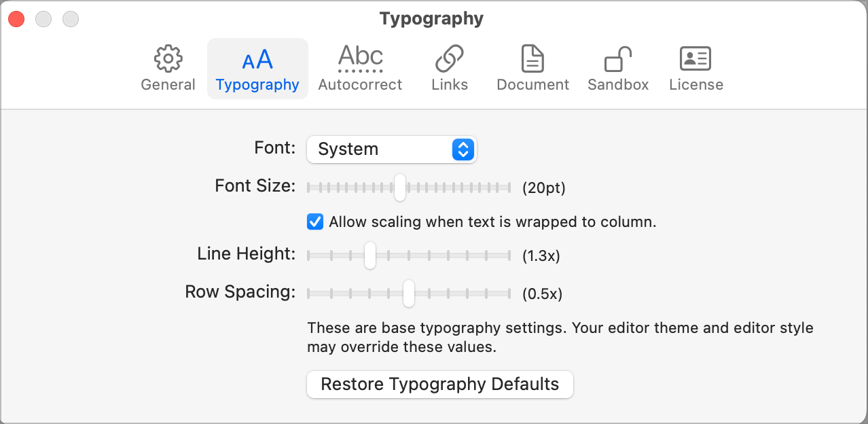Viewport: 868px width, 424px height.
Task: Click the gray zoom window button
Action: tap(71, 20)
